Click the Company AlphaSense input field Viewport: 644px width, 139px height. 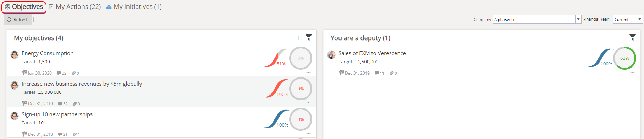coord(534,20)
